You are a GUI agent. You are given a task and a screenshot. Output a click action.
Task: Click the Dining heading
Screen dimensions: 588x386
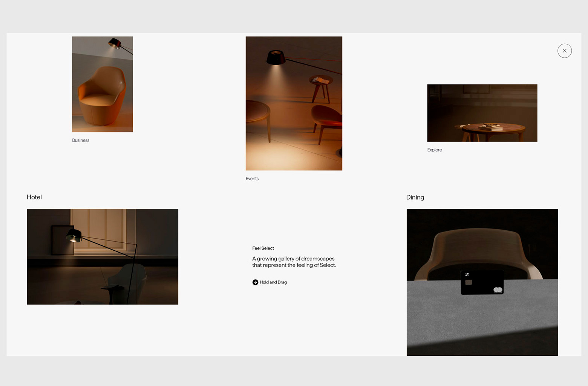pyautogui.click(x=415, y=198)
